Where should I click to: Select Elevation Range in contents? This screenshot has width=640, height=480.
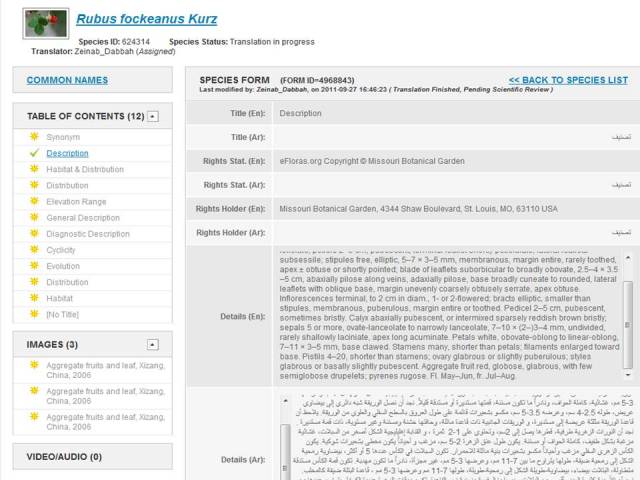point(76,202)
